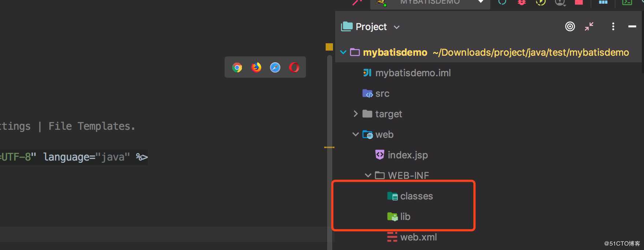The width and height of the screenshot is (644, 250).
Task: Click the web resource folder icon
Action: pos(368,135)
